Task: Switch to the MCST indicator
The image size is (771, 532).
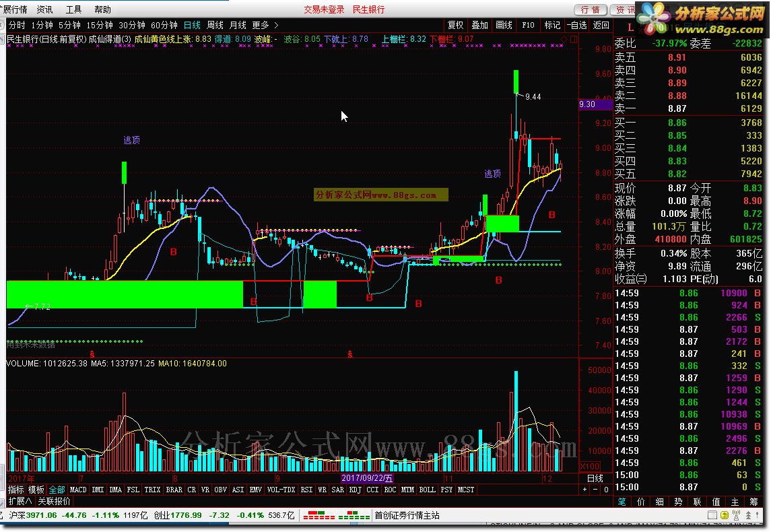Action: pyautogui.click(x=466, y=490)
